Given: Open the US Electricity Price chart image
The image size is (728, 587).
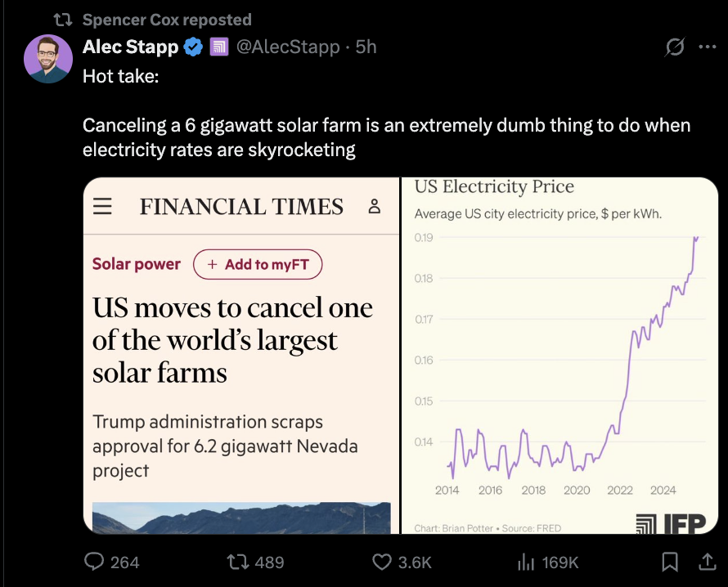Looking at the screenshot, I should [x=559, y=356].
